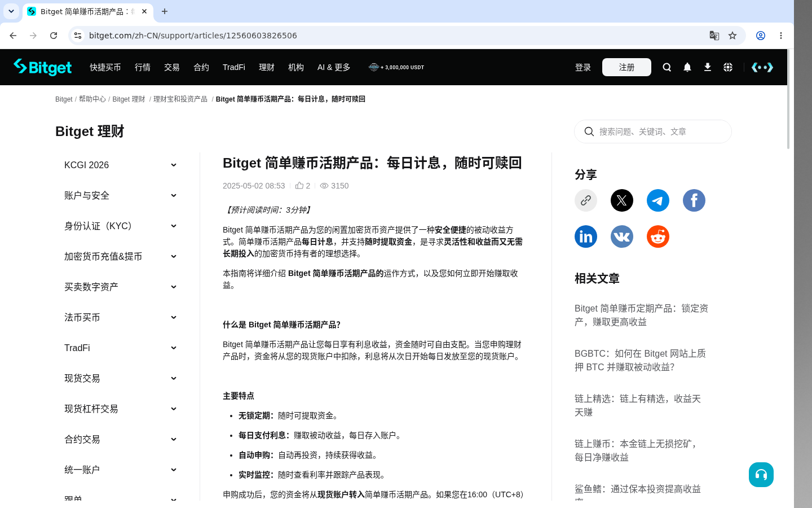View site information icon in address bar

tap(78, 36)
